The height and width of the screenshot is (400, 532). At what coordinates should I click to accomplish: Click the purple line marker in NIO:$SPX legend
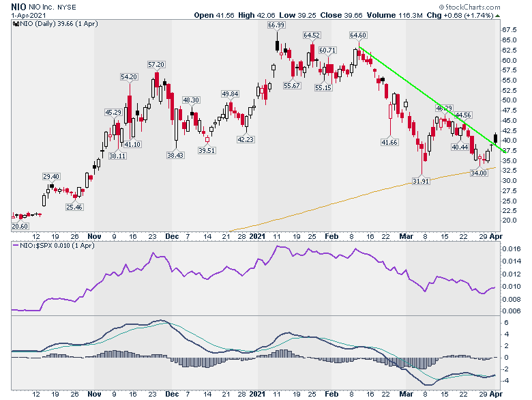pos(16,245)
